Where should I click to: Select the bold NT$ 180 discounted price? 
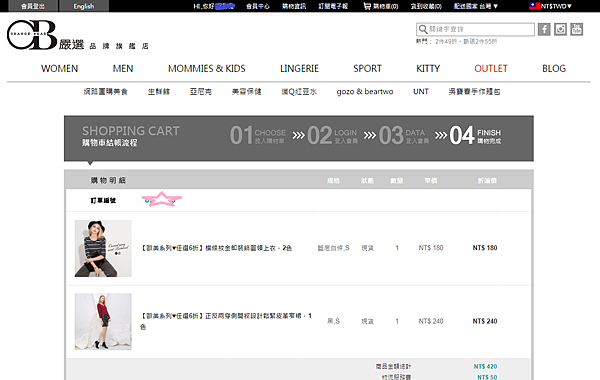485,248
